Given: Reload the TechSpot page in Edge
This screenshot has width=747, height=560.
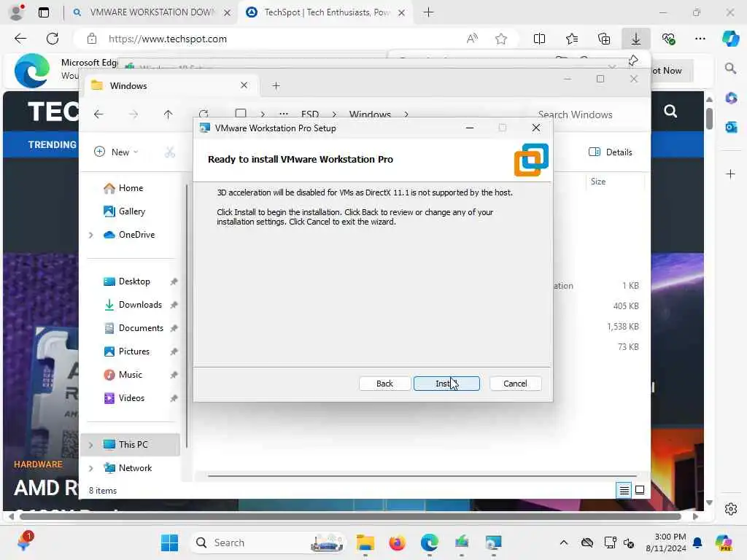Looking at the screenshot, I should pyautogui.click(x=53, y=39).
